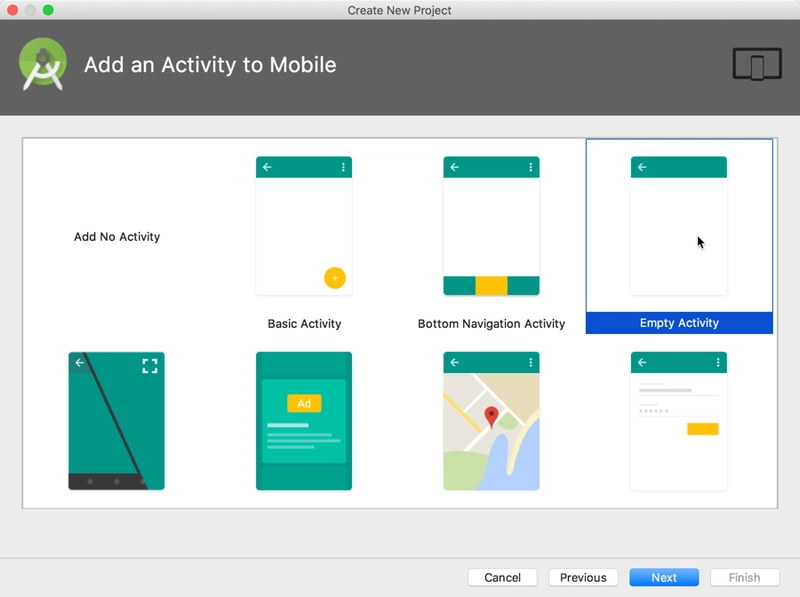
Task: Click the back arrow in Basic Activity preview
Action: point(267,167)
